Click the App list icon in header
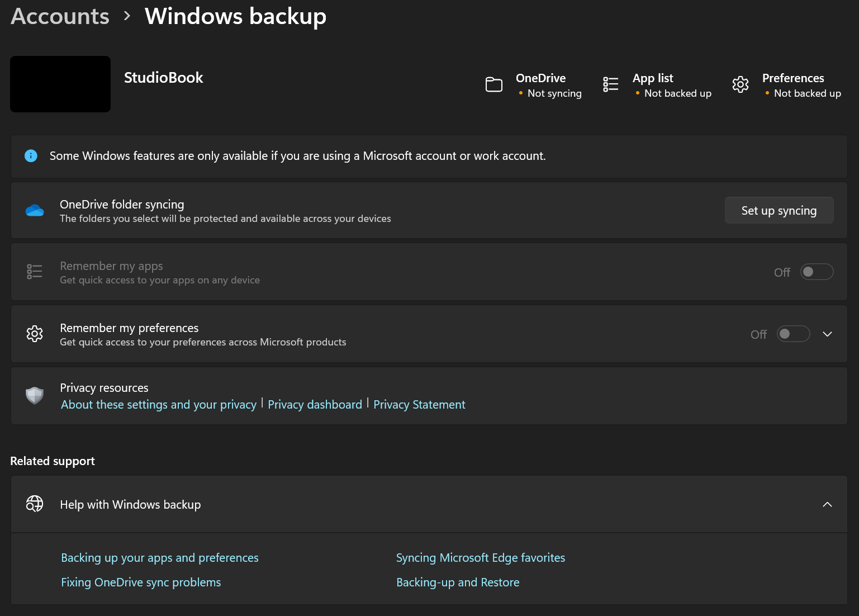The height and width of the screenshot is (616, 859). point(611,84)
